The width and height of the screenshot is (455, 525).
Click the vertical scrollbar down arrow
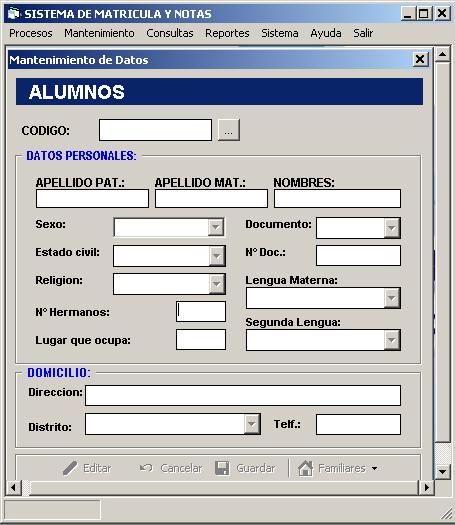point(443,471)
